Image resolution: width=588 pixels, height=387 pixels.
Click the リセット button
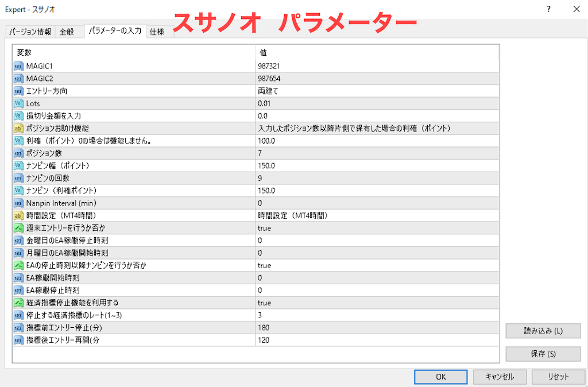[558, 377]
